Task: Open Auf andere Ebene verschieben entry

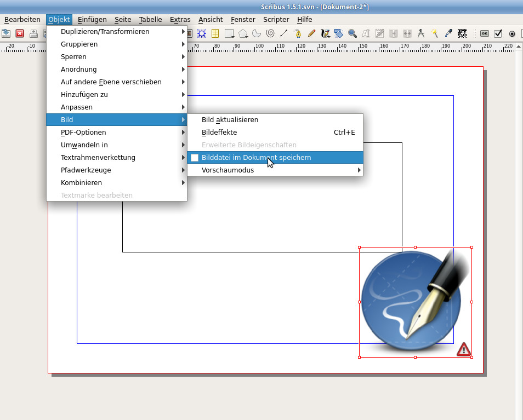Action: pyautogui.click(x=117, y=82)
